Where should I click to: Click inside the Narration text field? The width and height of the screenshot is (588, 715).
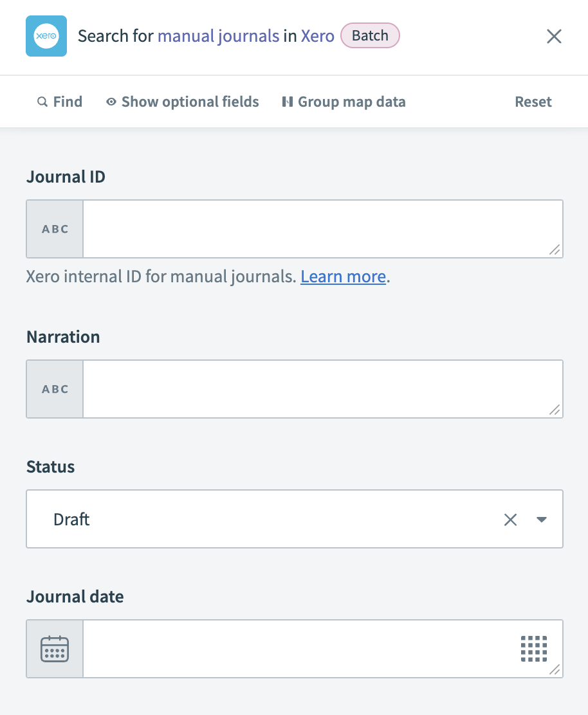(x=322, y=388)
